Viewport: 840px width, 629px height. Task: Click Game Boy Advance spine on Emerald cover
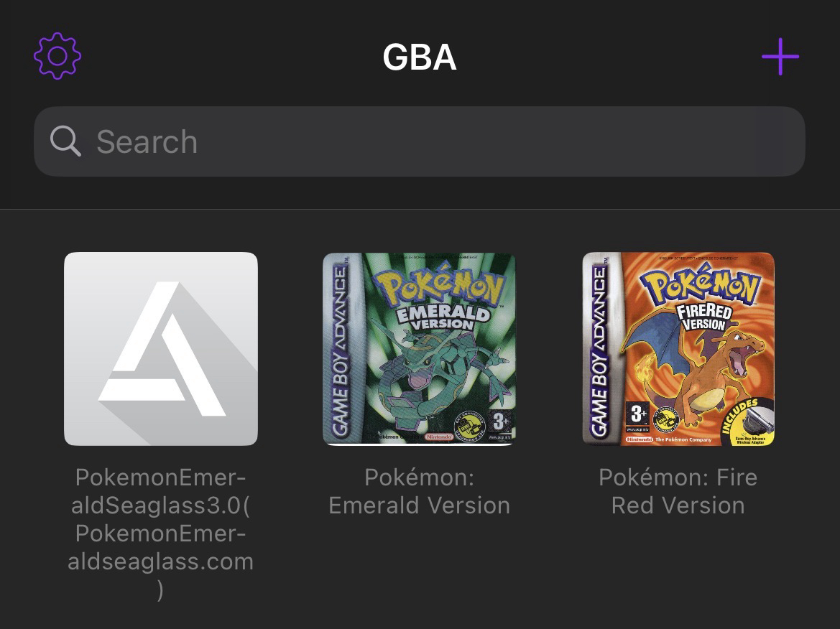338,349
